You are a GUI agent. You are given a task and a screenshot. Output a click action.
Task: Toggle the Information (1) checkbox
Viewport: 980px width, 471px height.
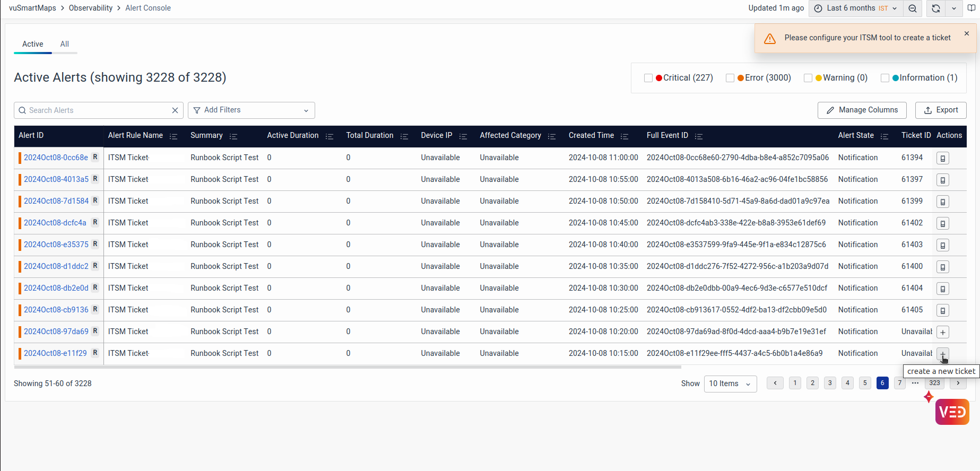pyautogui.click(x=884, y=78)
